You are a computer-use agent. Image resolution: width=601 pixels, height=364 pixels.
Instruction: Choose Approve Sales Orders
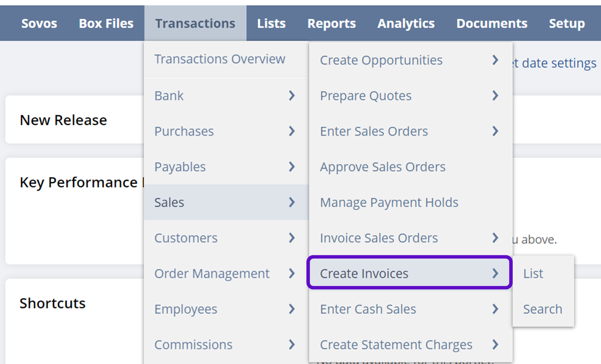pos(383,167)
